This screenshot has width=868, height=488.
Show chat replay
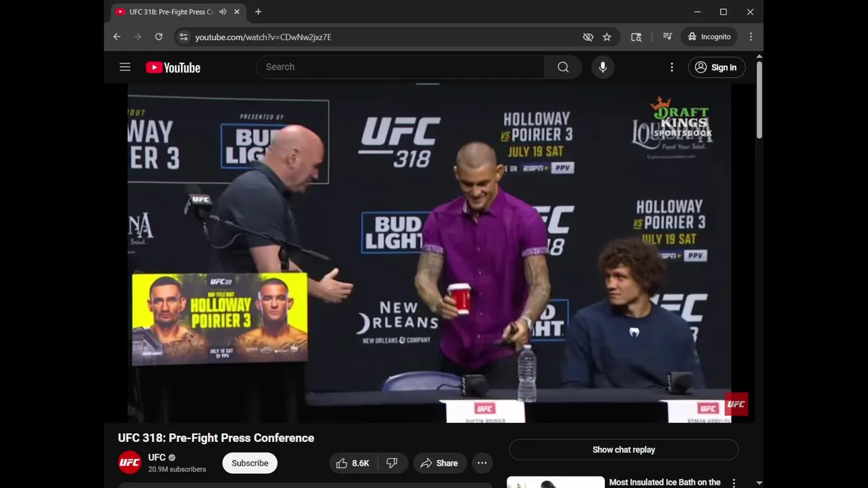(623, 449)
